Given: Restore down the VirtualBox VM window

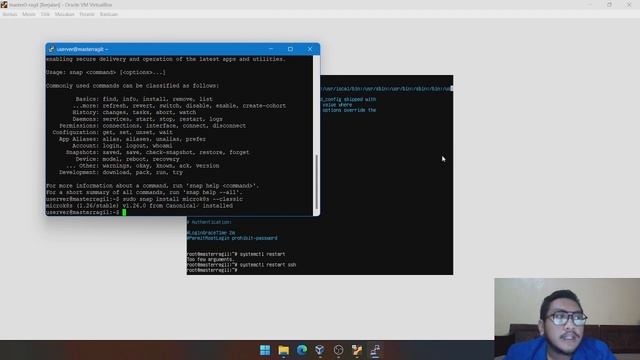Looking at the screenshot, I should (609, 4).
